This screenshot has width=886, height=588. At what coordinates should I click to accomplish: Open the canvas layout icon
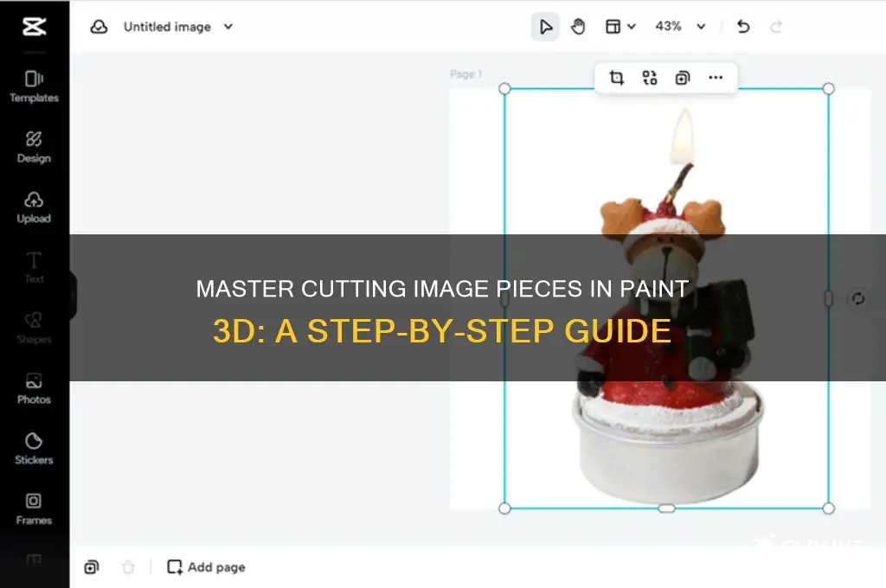(x=613, y=27)
